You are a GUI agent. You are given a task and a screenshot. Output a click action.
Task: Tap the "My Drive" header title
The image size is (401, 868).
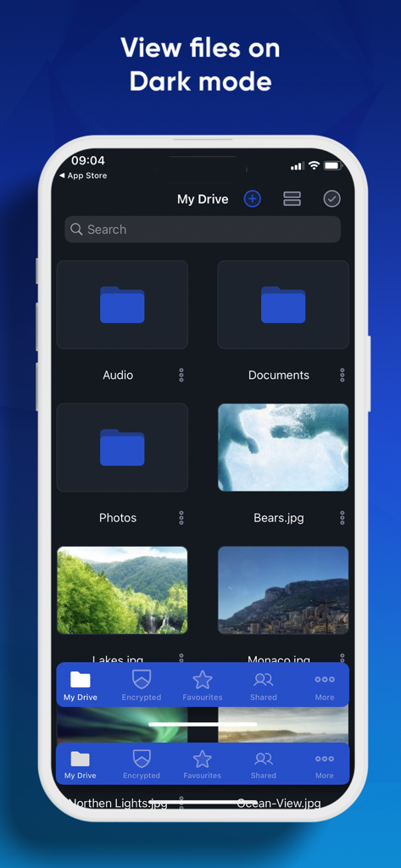pos(203,199)
